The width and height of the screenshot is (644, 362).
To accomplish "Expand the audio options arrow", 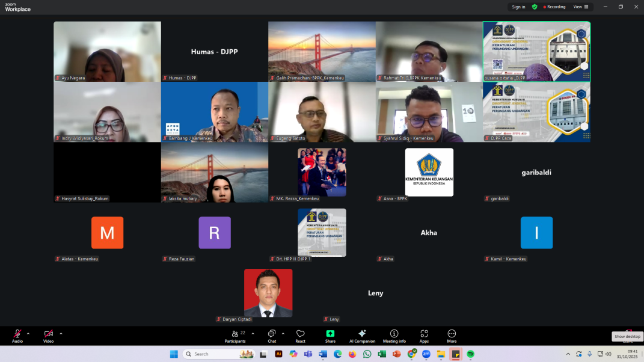I will [28, 333].
